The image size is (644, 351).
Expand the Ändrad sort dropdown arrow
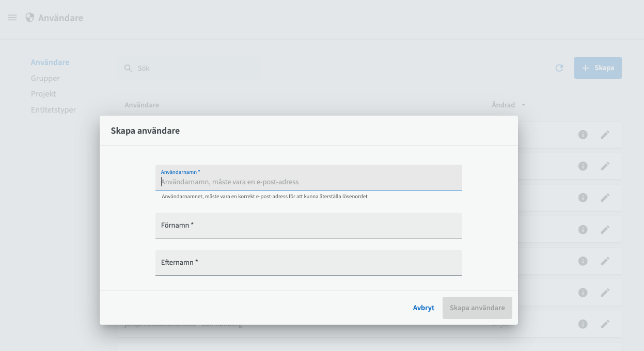pos(523,105)
